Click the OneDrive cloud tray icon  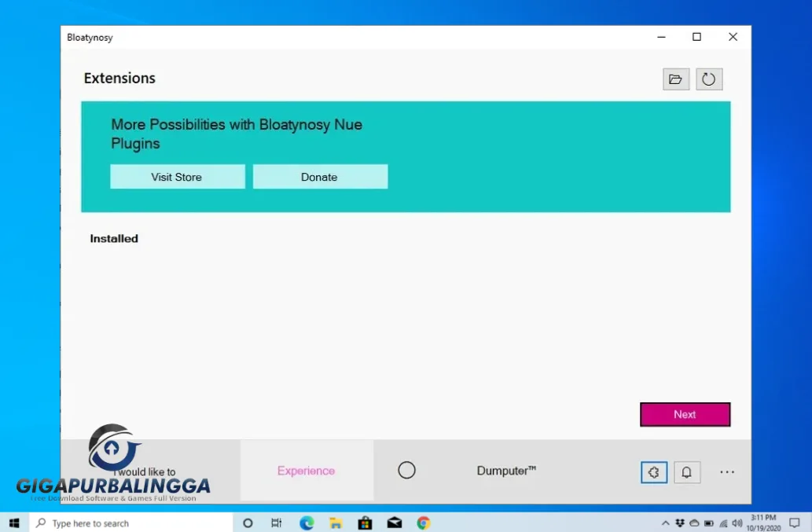[694, 523]
